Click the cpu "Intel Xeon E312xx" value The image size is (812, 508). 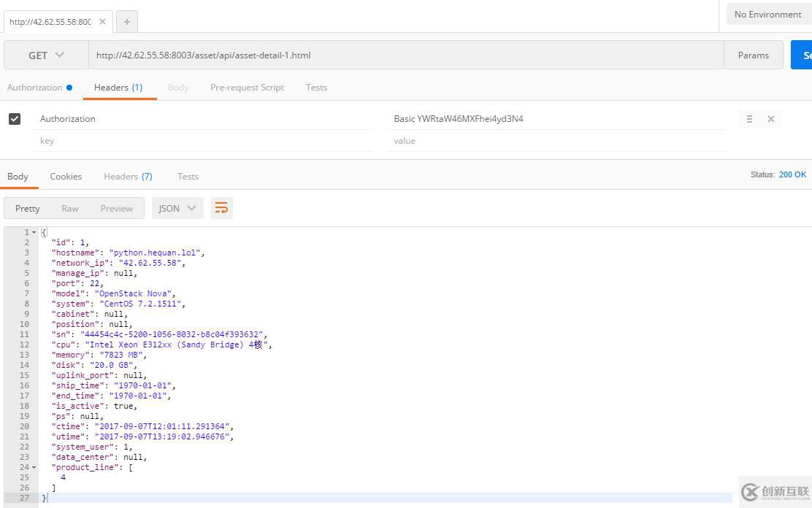pyautogui.click(x=176, y=345)
